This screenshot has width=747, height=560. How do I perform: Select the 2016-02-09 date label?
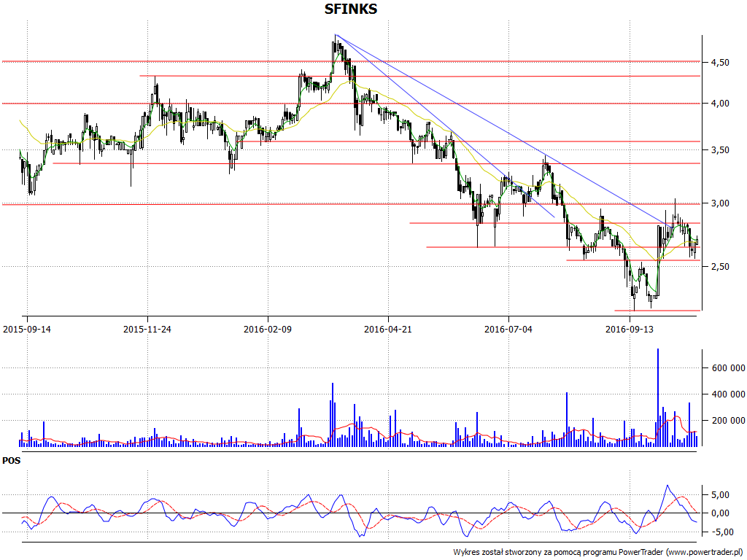[268, 329]
